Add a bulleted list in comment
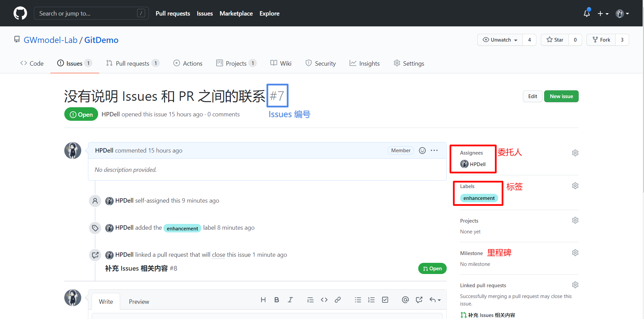This screenshot has height=319, width=644. pyautogui.click(x=358, y=300)
